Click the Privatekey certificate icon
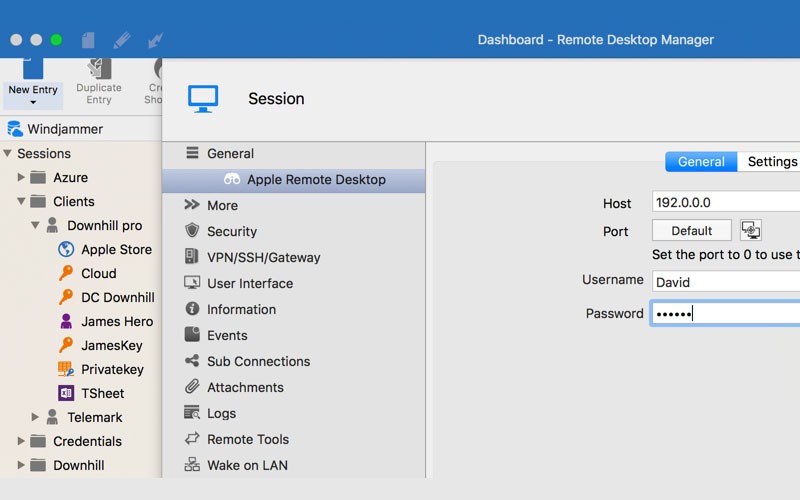 tap(66, 369)
